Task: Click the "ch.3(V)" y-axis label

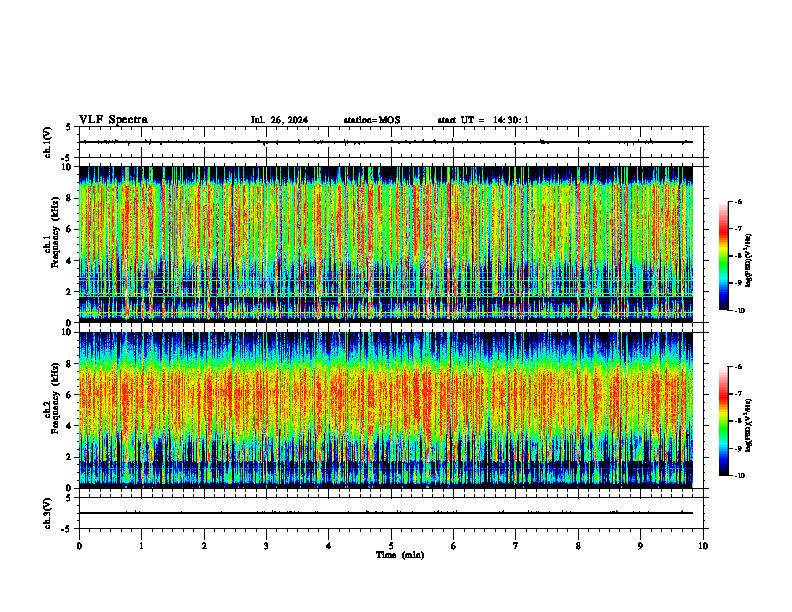Action: pos(47,513)
